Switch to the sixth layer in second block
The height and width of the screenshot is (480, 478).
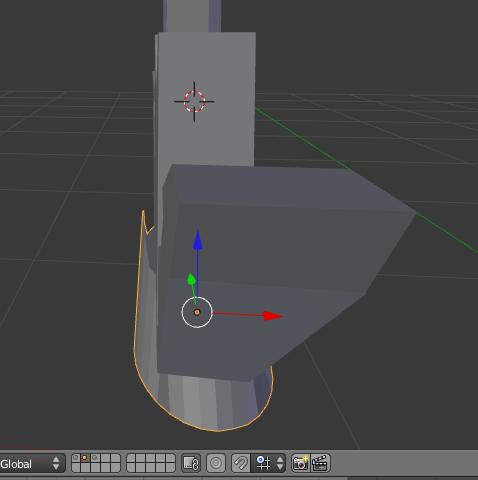tap(131, 458)
